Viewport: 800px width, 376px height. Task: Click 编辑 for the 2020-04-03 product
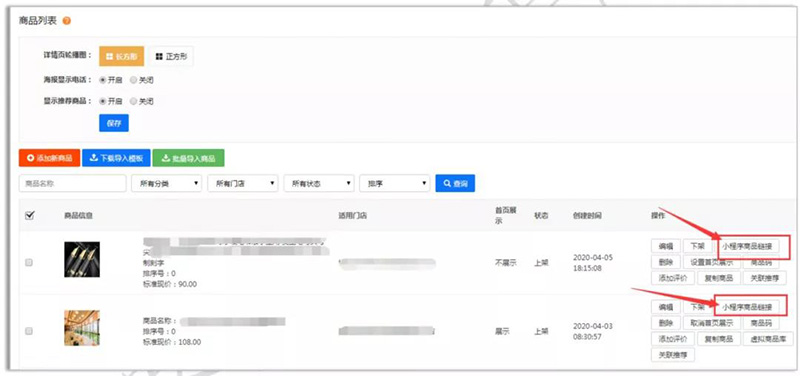pos(666,307)
